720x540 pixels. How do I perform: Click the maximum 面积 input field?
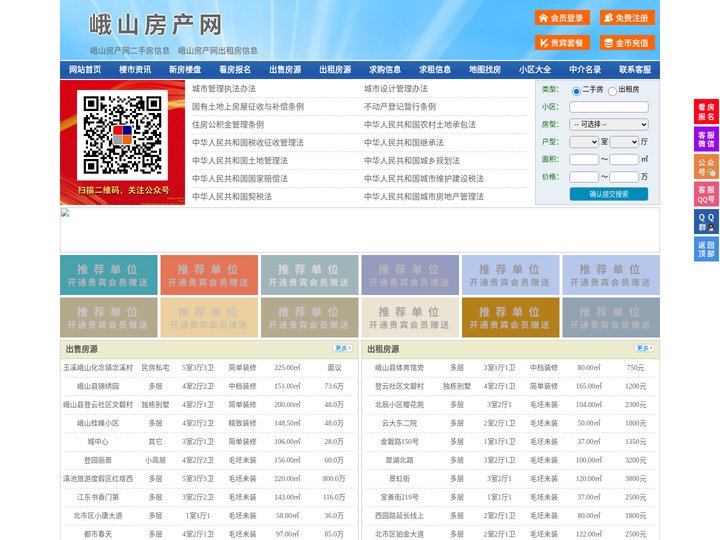coord(624,159)
